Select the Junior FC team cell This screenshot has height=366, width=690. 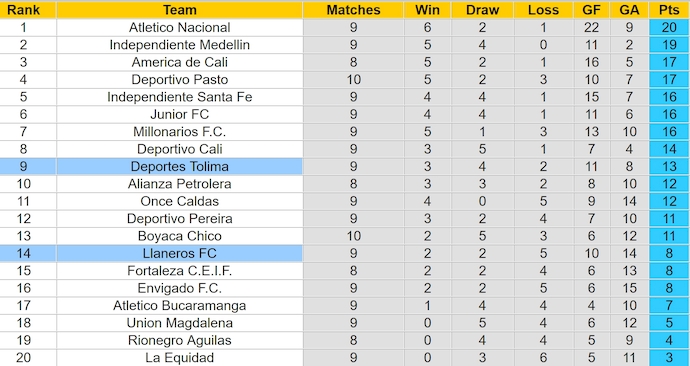(180, 114)
